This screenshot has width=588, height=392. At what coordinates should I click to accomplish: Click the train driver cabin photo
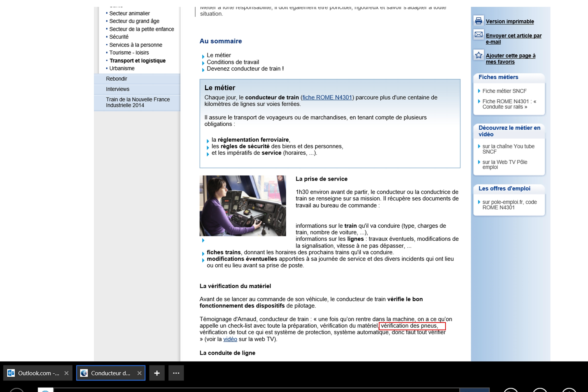pos(243,206)
